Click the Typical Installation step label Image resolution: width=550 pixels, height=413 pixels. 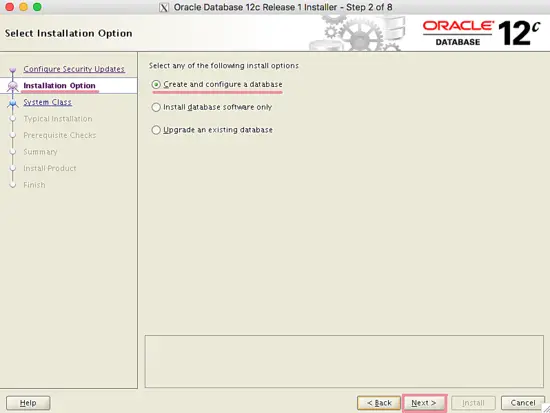coord(58,119)
